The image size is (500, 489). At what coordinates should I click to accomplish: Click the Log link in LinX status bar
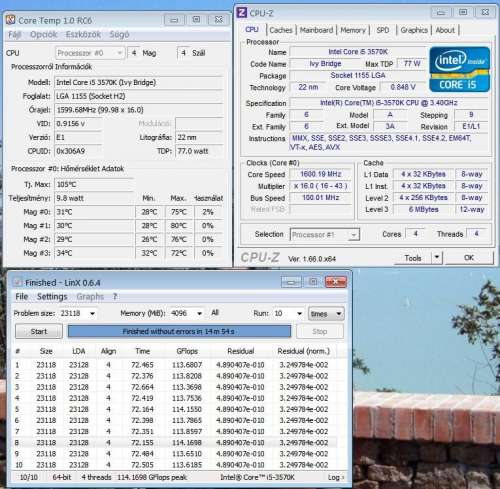pyautogui.click(x=335, y=477)
